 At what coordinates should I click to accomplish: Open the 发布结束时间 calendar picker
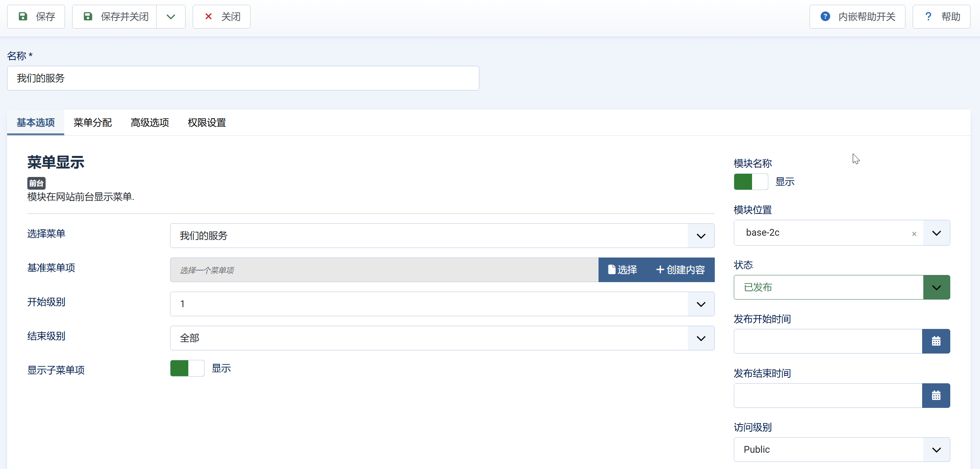click(936, 396)
